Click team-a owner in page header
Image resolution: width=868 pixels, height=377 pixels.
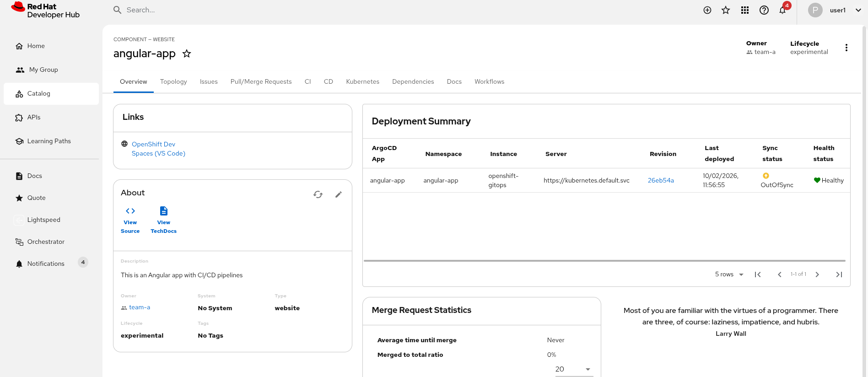tap(765, 52)
